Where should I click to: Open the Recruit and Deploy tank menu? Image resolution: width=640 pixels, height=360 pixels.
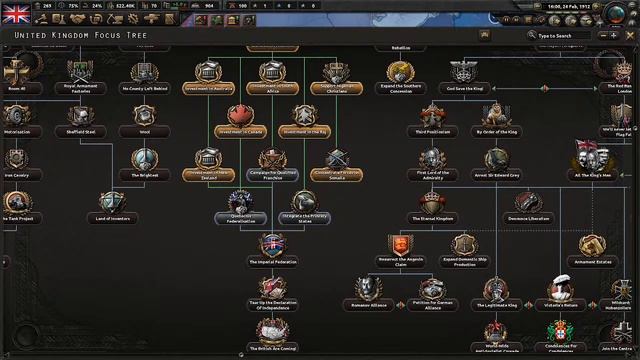coord(151,19)
